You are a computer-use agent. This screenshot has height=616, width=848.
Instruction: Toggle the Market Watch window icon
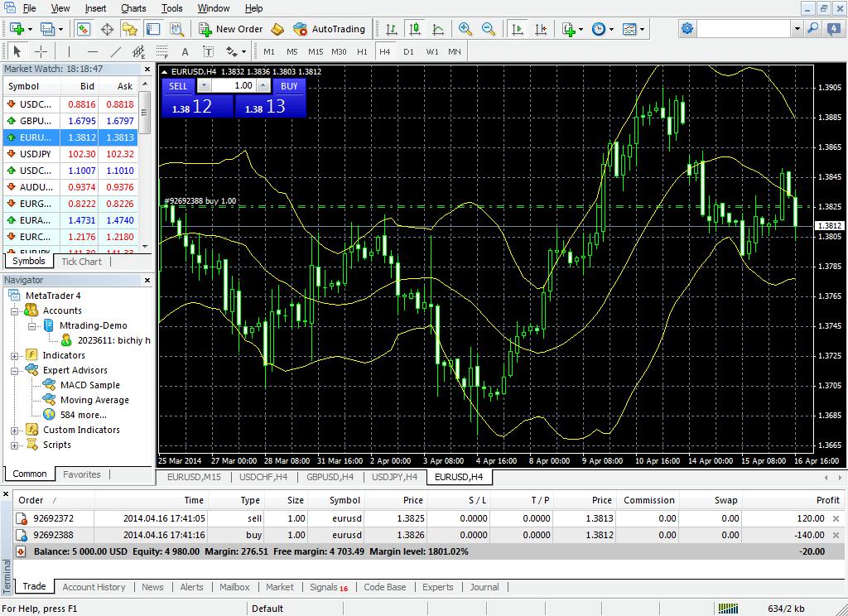(x=84, y=29)
